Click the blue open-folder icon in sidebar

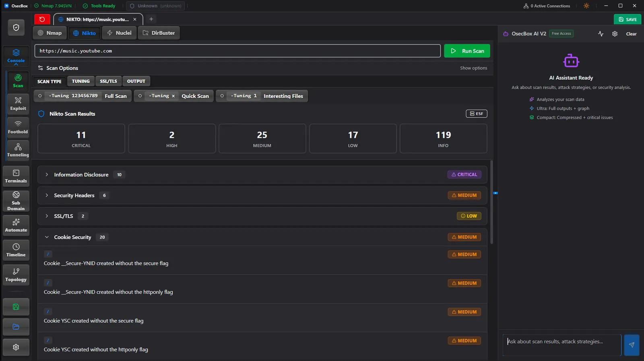coord(16,327)
